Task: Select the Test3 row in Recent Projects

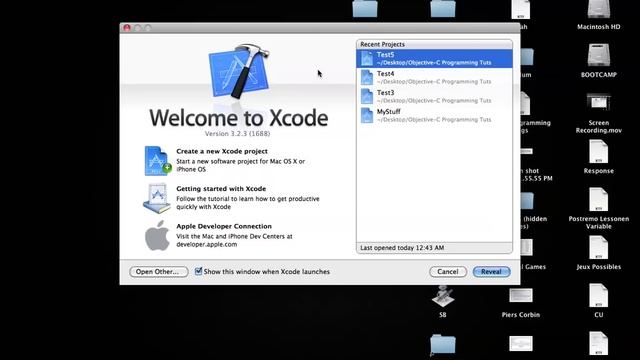Action: point(434,96)
